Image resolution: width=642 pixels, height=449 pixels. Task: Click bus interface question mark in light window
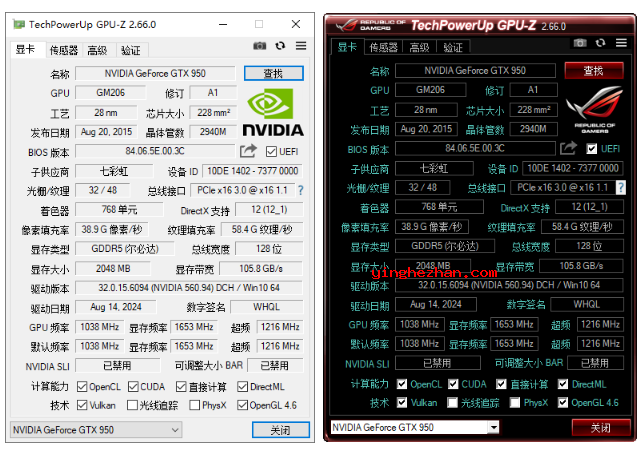[301, 190]
